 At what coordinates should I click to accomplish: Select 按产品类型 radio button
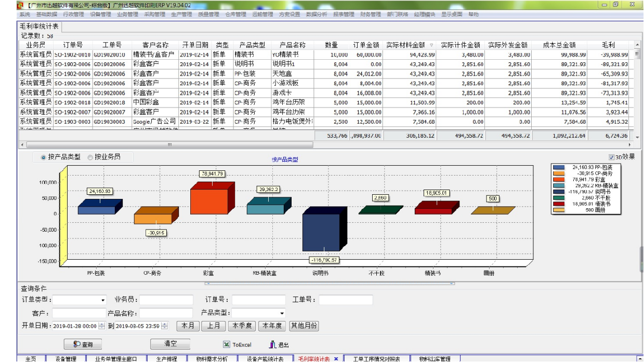pos(44,157)
